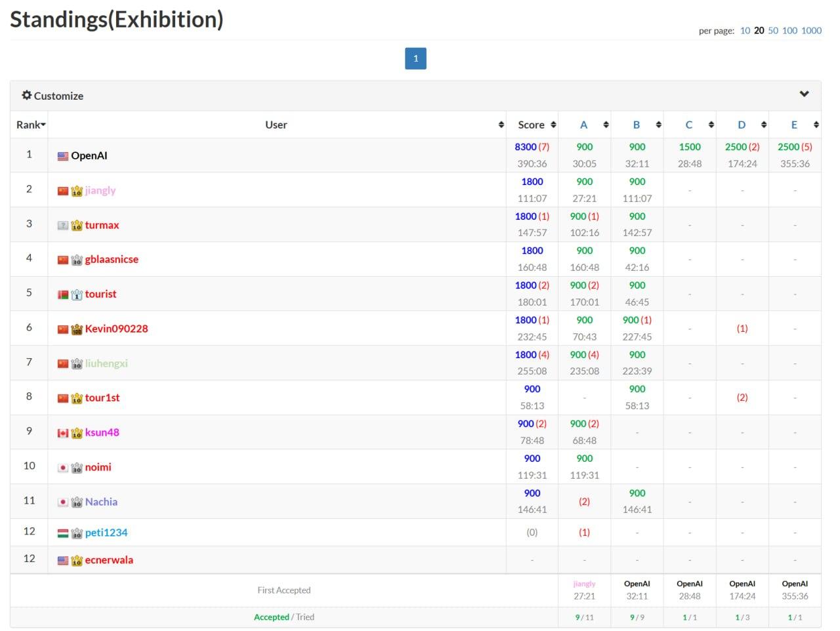Click the sort arrows beside Score

pyautogui.click(x=553, y=125)
